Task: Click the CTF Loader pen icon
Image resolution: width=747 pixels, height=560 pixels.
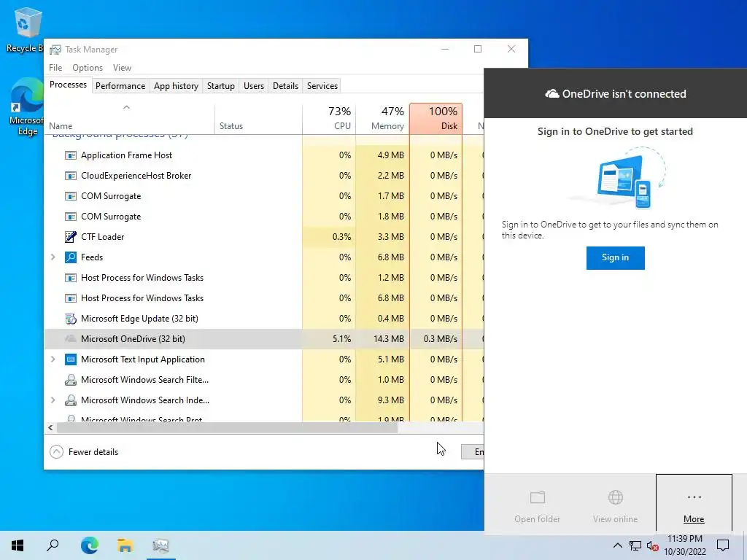Action: point(71,237)
